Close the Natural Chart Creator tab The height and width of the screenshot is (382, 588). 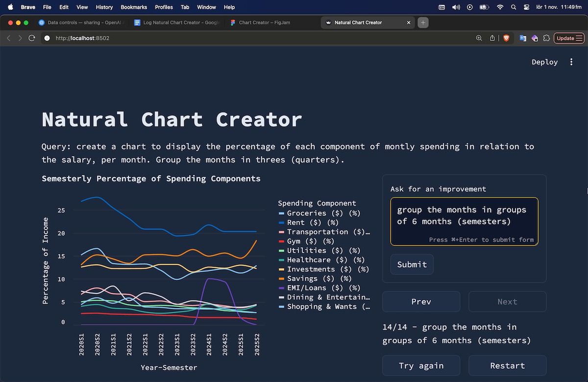coord(409,23)
